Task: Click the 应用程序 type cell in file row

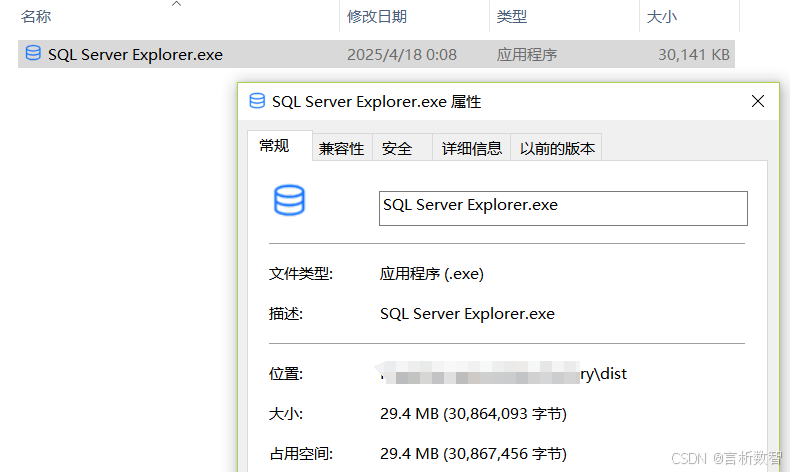Action: (526, 54)
